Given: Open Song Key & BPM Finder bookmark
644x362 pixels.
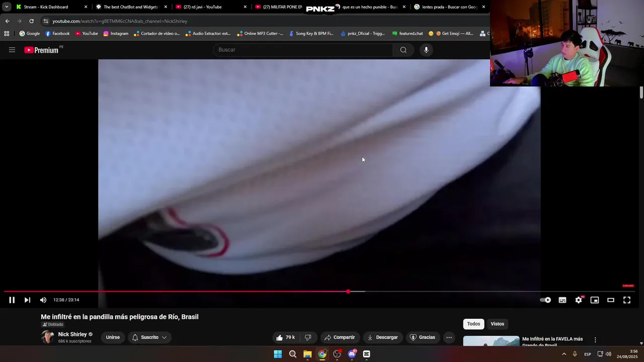Looking at the screenshot, I should click(x=310, y=34).
